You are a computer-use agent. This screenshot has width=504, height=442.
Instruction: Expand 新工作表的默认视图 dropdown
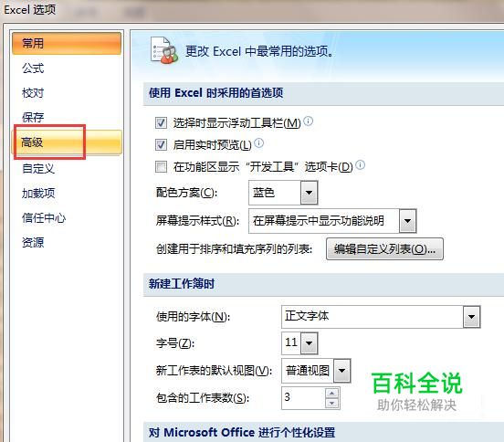341,371
